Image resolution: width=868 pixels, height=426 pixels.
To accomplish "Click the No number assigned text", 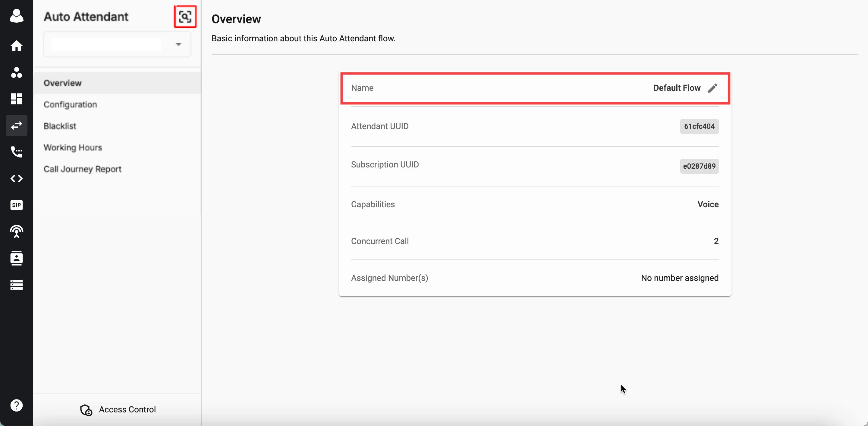I will (x=680, y=278).
